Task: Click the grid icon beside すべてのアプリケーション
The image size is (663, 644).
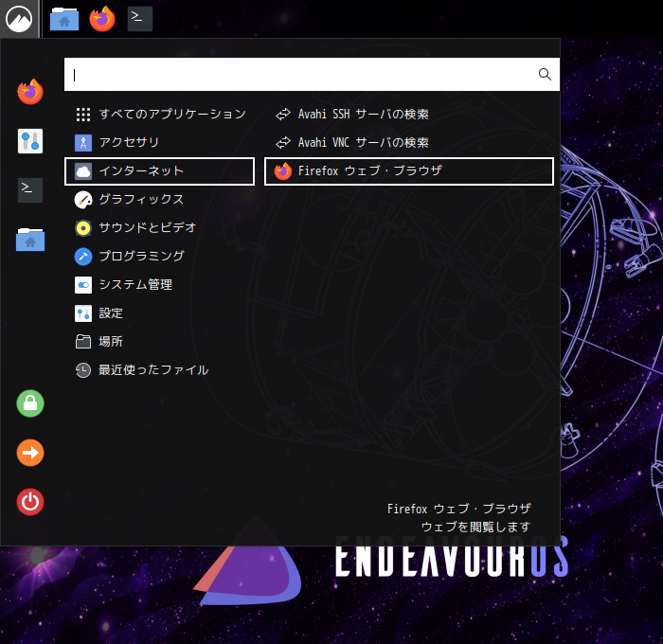Action: tap(83, 115)
